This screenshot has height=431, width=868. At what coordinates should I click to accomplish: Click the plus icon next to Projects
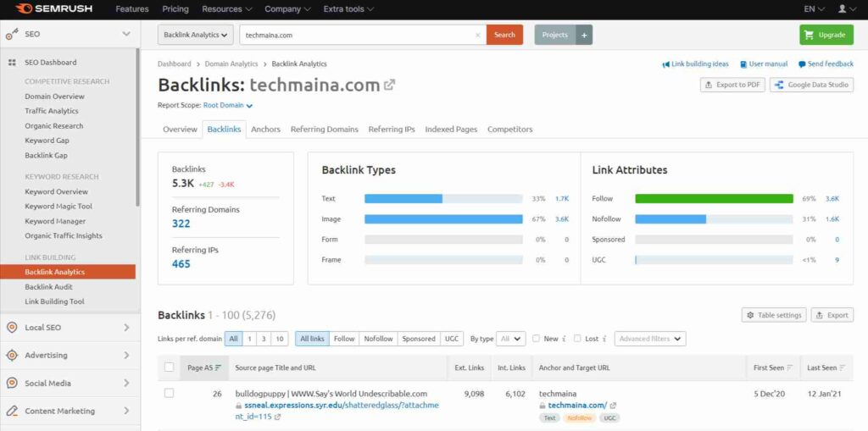584,35
